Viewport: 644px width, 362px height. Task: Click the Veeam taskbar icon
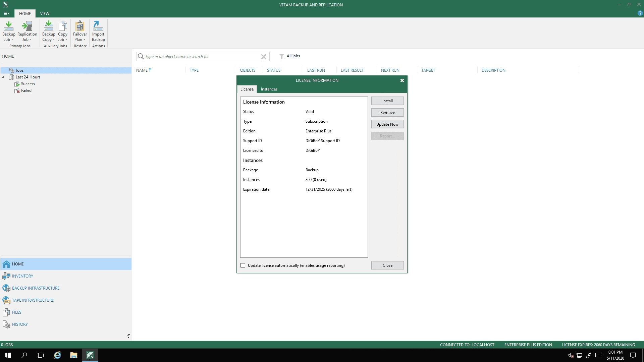coord(90,355)
